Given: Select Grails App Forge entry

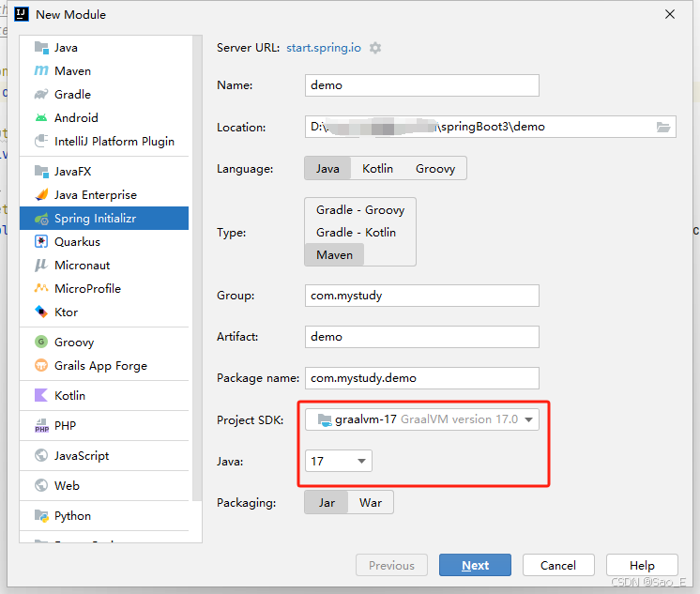Looking at the screenshot, I should (104, 365).
